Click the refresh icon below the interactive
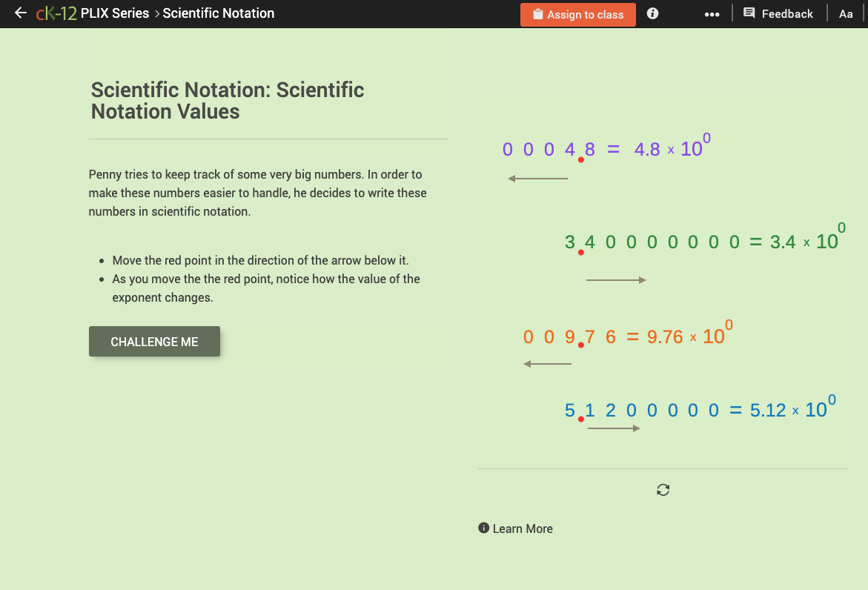The width and height of the screenshot is (868, 590). [663, 489]
